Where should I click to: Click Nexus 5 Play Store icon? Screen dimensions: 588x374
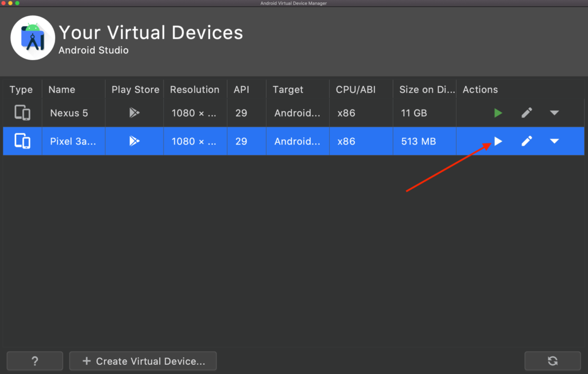pos(134,112)
